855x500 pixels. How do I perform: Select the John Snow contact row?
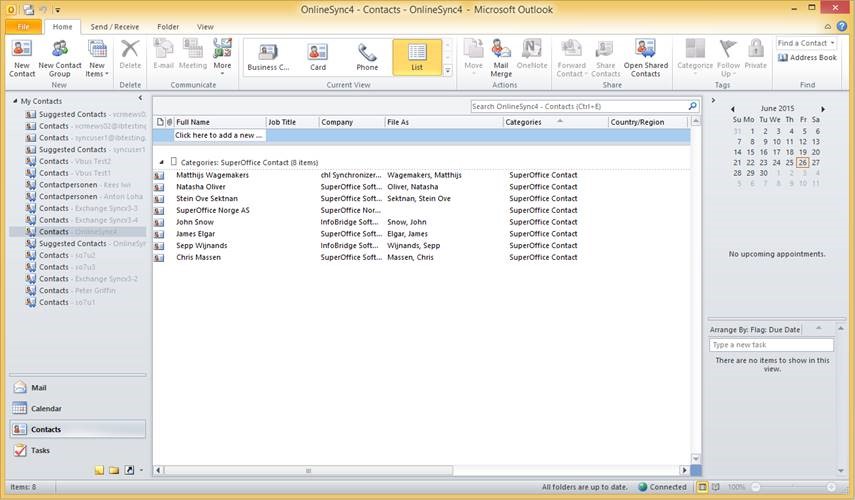coord(421,222)
